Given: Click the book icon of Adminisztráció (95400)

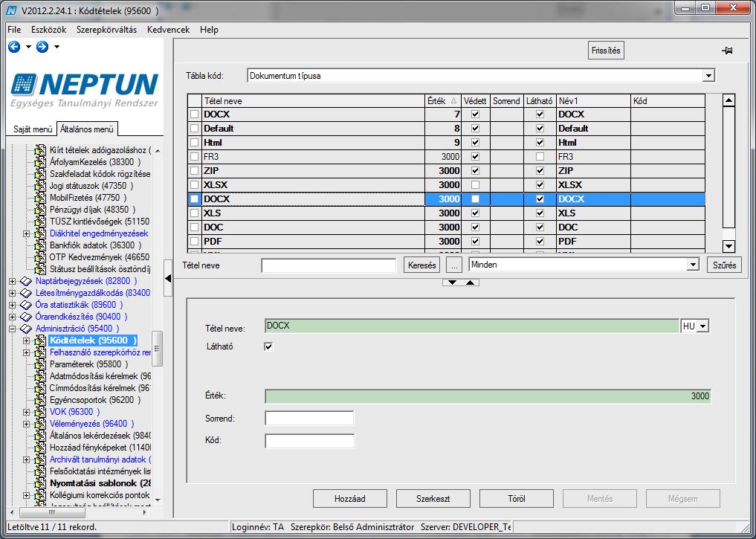Looking at the screenshot, I should coord(26,329).
